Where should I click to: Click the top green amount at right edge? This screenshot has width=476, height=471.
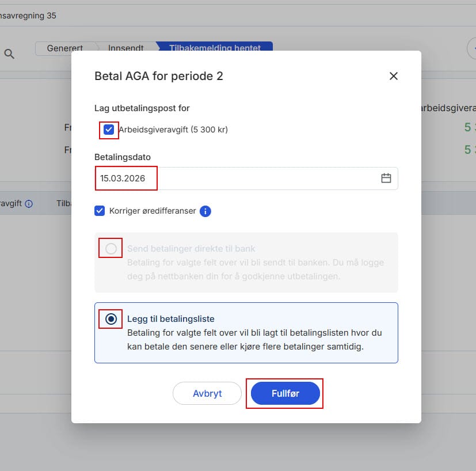click(x=470, y=127)
